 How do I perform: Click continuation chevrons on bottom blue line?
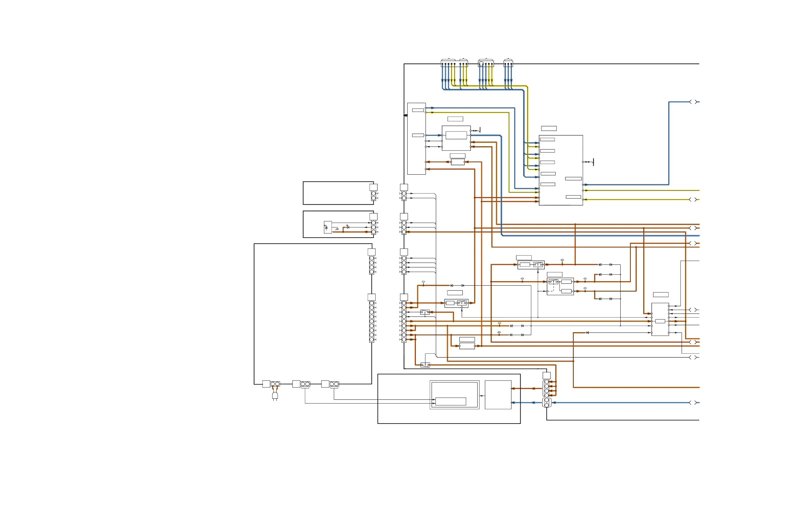point(693,403)
